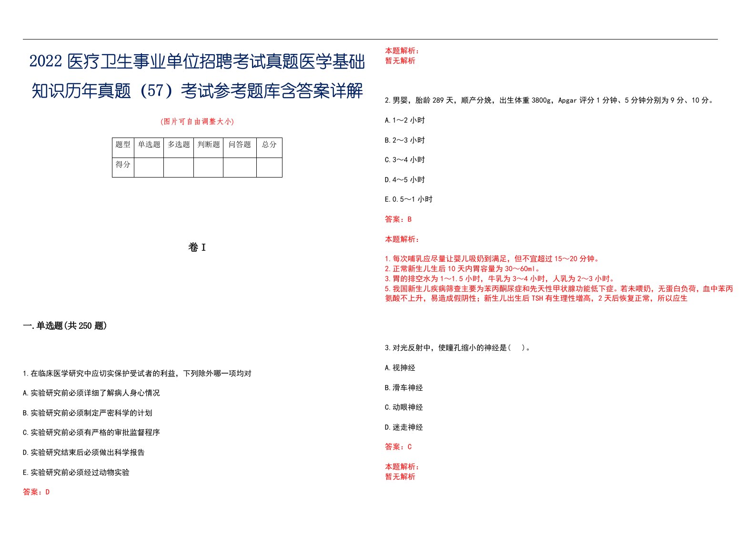Click the red text '答案：C'
Screen dimensions: 756x534
coord(398,447)
